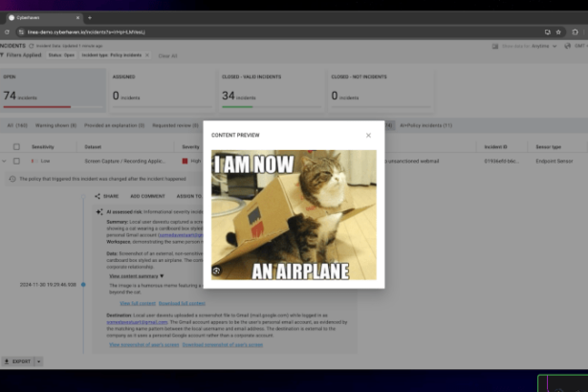Click the Gmail address link in Destination
Screen dimensions: 588x392
point(137,322)
